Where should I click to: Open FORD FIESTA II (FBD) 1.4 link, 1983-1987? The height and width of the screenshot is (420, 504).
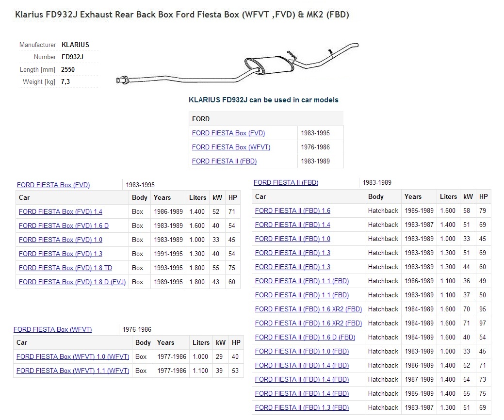click(x=293, y=225)
